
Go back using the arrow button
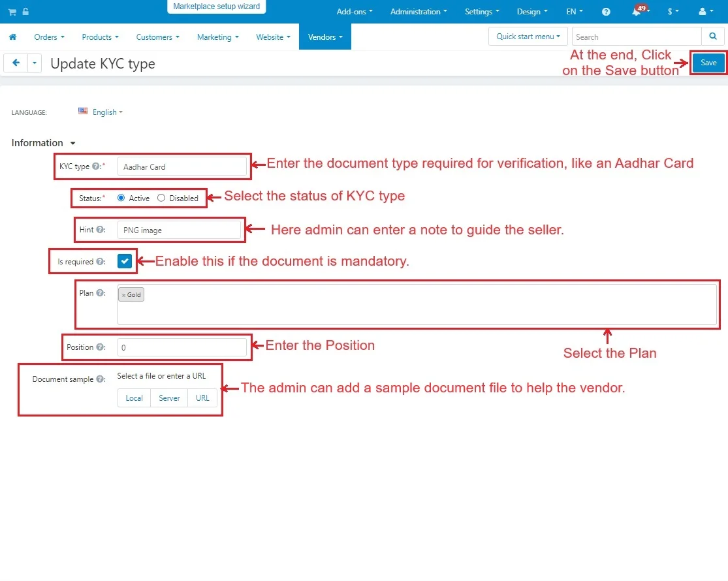click(16, 63)
